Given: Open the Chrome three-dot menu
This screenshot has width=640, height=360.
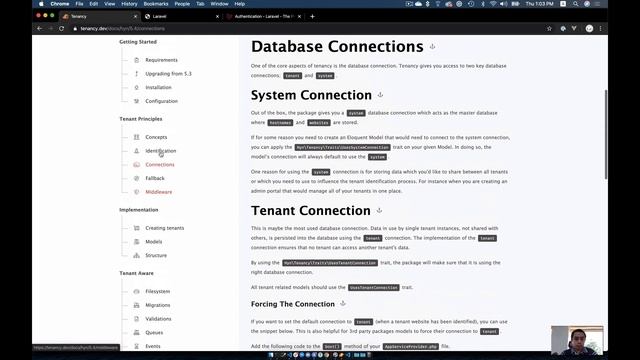Looking at the screenshot, I should point(600,29).
